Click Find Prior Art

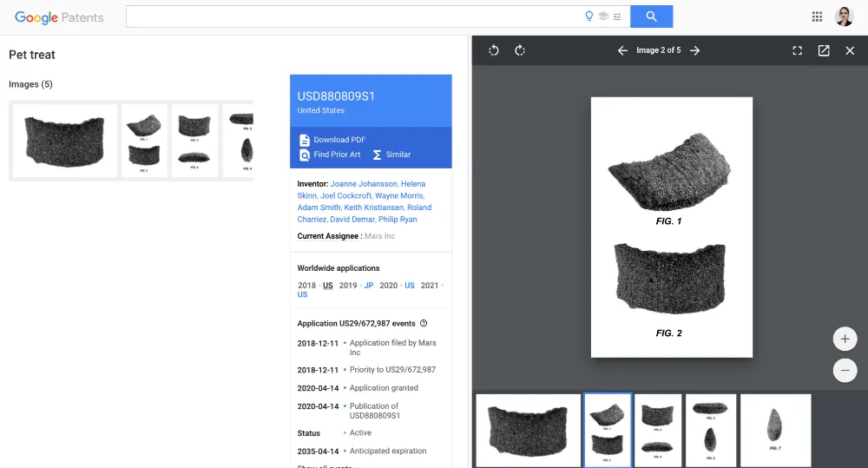[x=337, y=155]
